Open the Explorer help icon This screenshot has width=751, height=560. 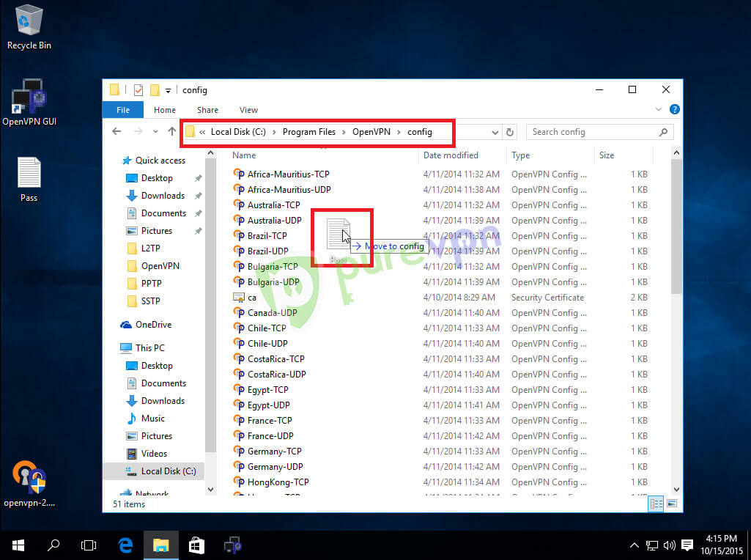(x=674, y=109)
